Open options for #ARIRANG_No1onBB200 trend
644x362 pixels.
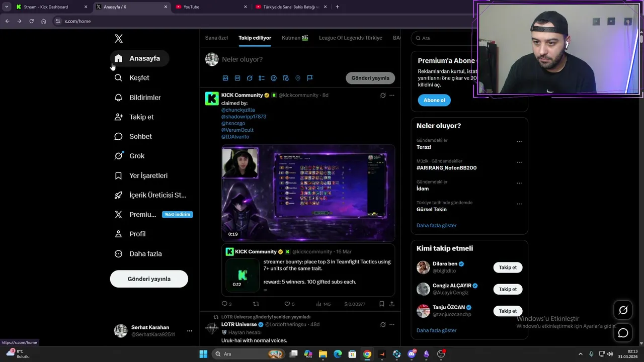pos(519,162)
